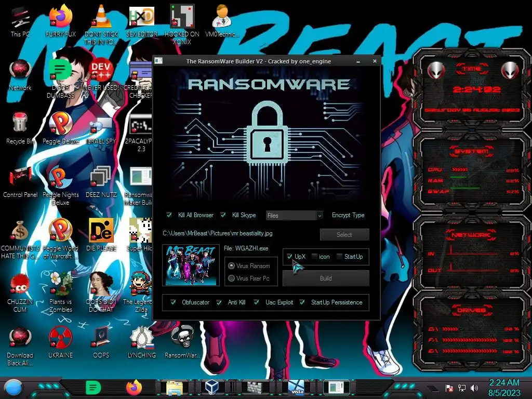Click the Encrypt Type label
This screenshot has width=532, height=399.
pyautogui.click(x=348, y=215)
